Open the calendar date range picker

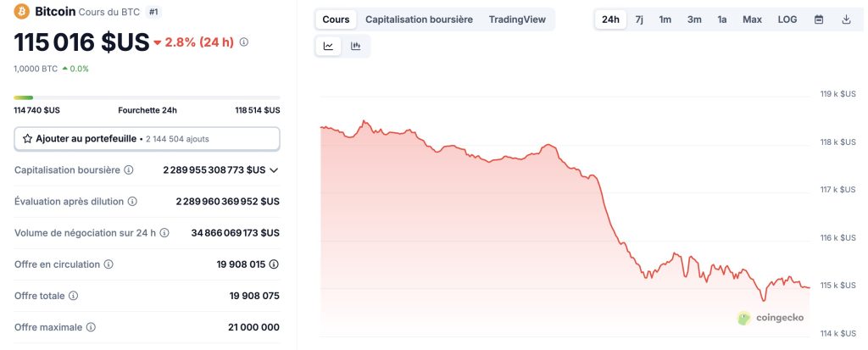[819, 19]
